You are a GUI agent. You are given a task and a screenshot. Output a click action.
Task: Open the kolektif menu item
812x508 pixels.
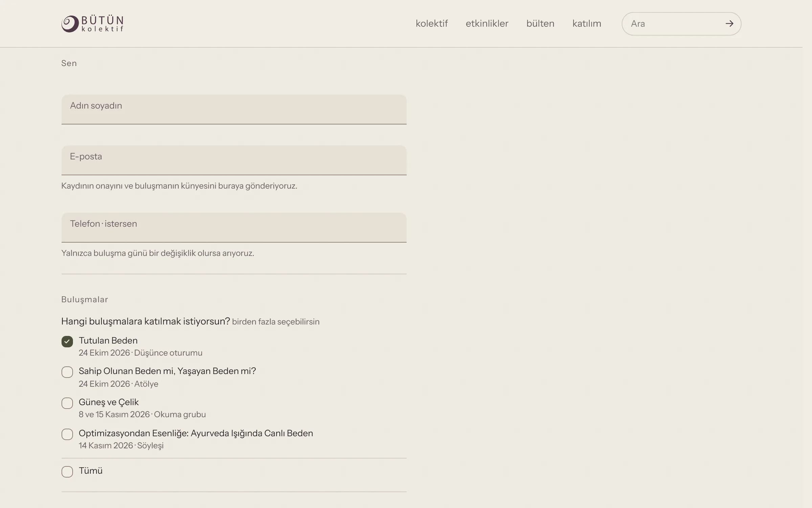pos(432,24)
